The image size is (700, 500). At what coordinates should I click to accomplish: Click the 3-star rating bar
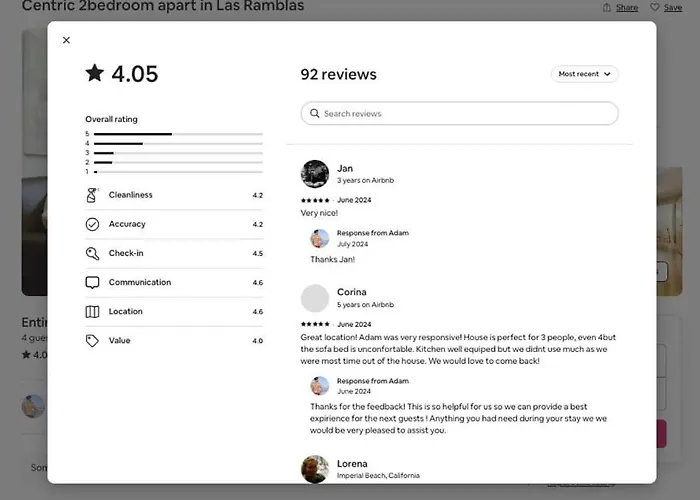[x=178, y=153]
